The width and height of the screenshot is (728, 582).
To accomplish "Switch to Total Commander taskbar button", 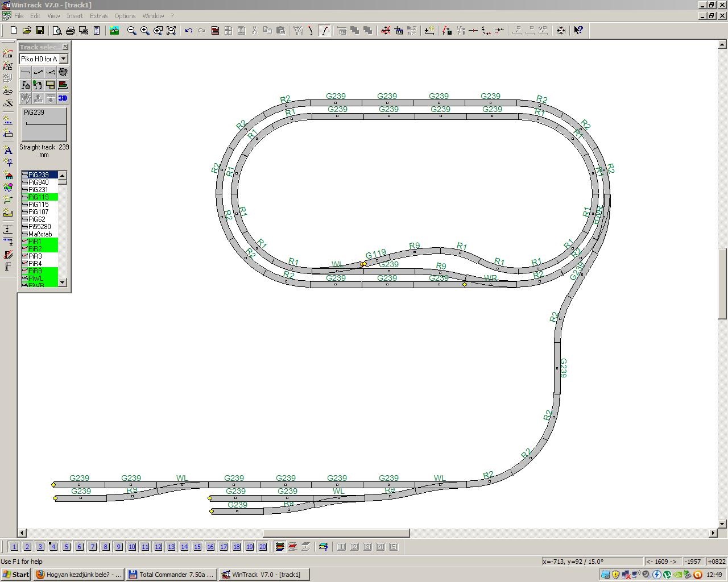I will coord(171,575).
